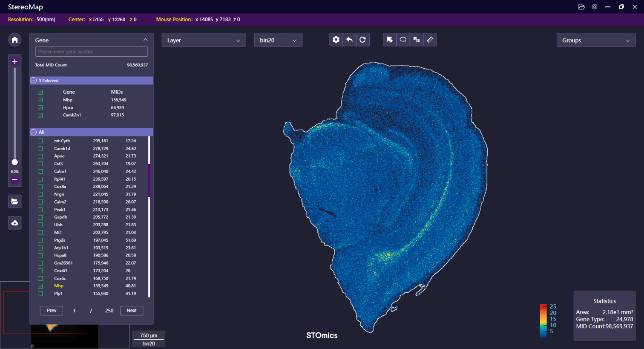Go to the Next gene page
Image resolution: width=644 pixels, height=349 pixels.
click(132, 311)
